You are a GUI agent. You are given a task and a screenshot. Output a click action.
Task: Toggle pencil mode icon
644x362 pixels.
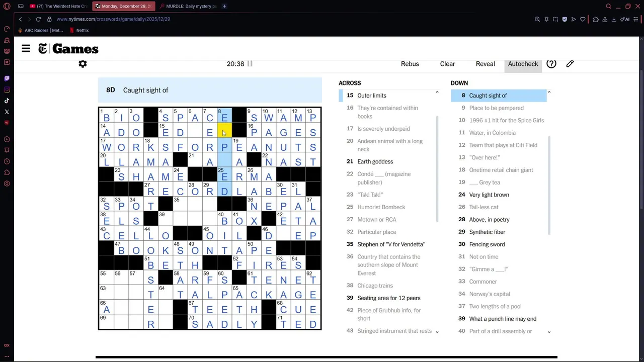click(570, 64)
